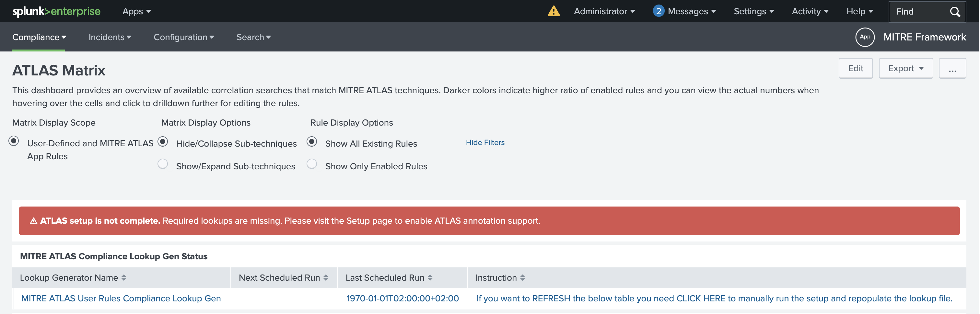Select Show/Expand Sub-techniques radio button
The image size is (980, 314).
[162, 164]
